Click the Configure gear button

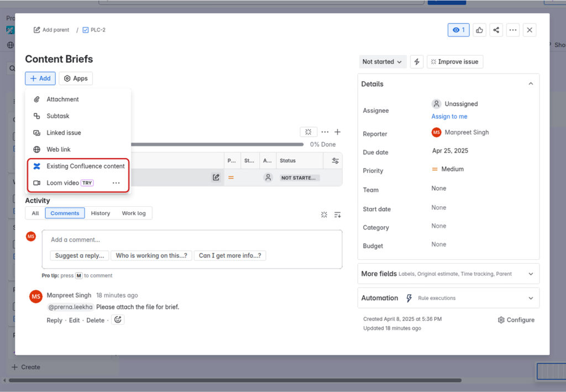pos(516,320)
